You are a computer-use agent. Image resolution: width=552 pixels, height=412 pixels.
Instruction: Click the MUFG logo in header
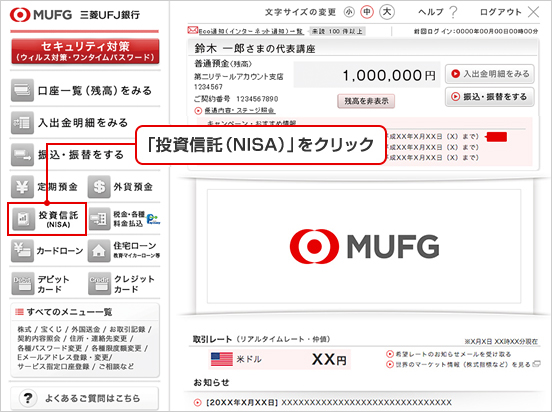click(41, 15)
